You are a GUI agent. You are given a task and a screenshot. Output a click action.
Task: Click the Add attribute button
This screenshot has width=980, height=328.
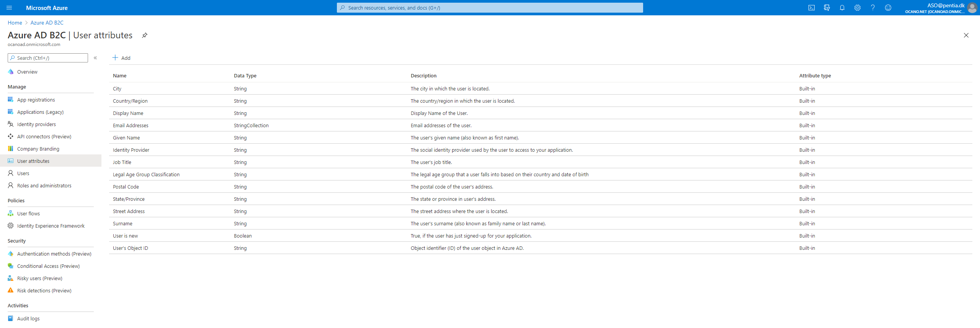pyautogui.click(x=121, y=58)
